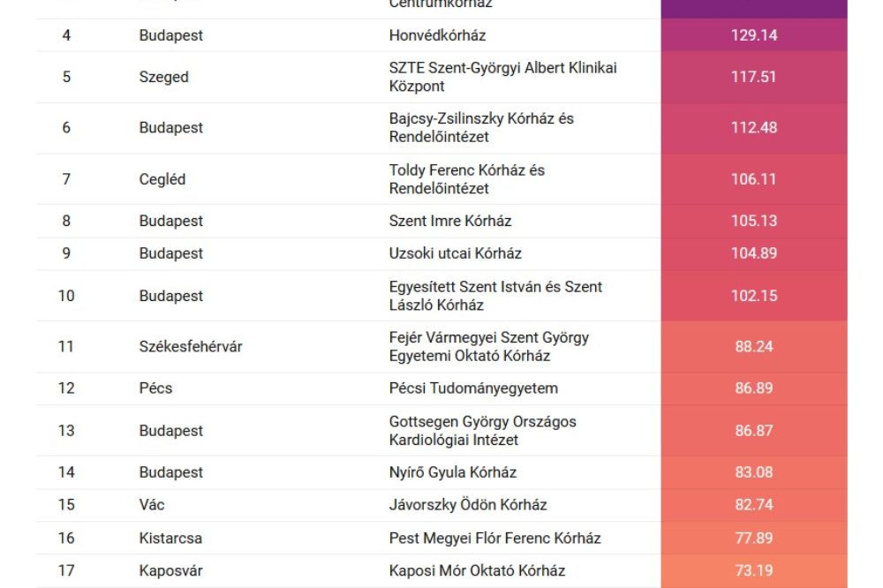883x588 pixels.
Task: Click the Uzsoki utcai Kórház entry
Action: tap(455, 253)
